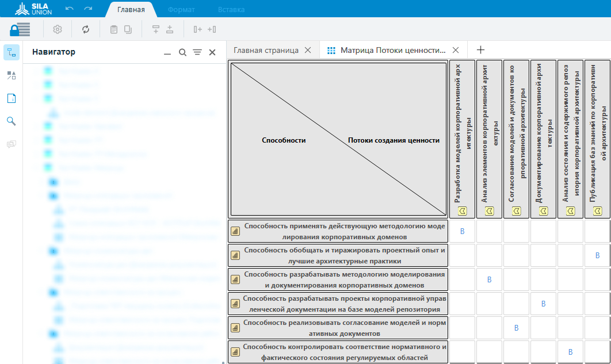Screen dimensions: 611x364
Task: Open the navigator tree sidebar icon
Action: coord(12,52)
